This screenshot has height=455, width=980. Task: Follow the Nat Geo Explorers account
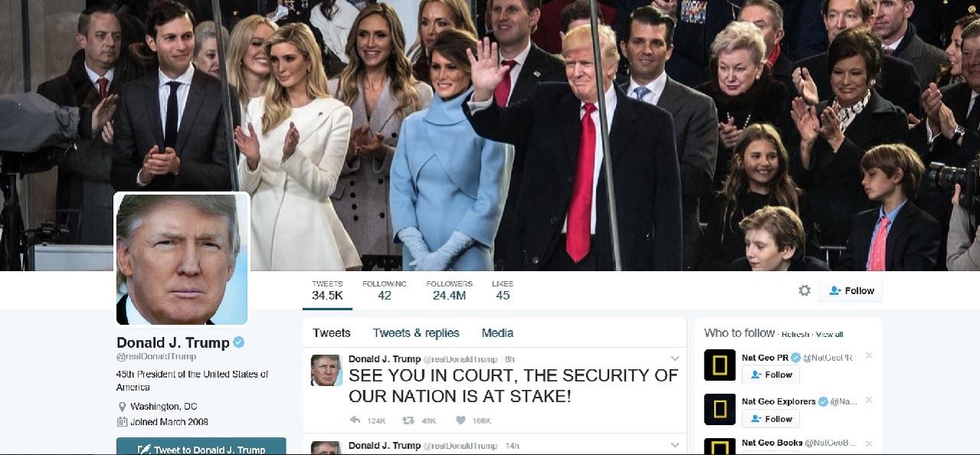point(771,418)
